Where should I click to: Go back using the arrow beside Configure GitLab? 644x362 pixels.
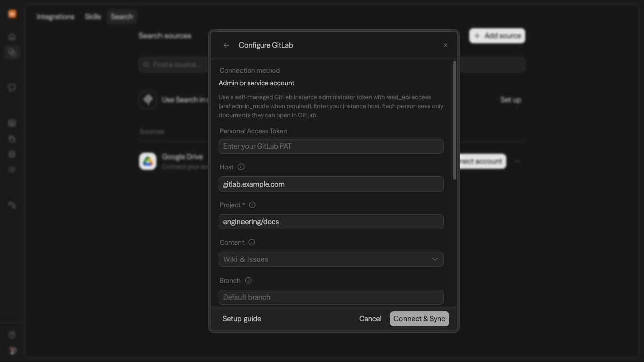[226, 45]
